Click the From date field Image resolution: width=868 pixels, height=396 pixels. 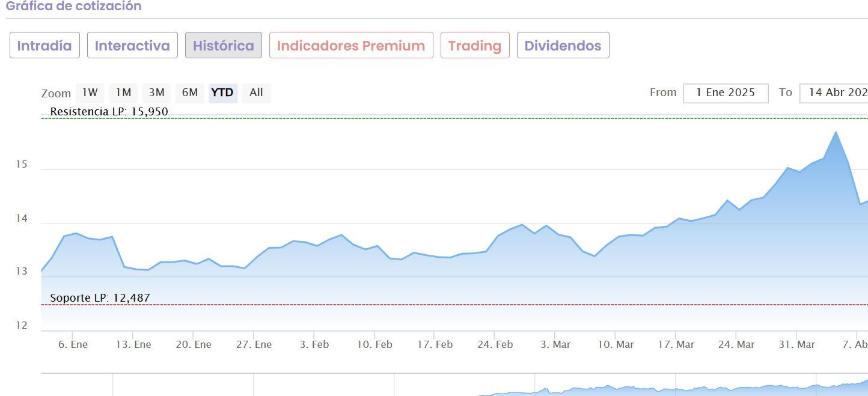(726, 93)
